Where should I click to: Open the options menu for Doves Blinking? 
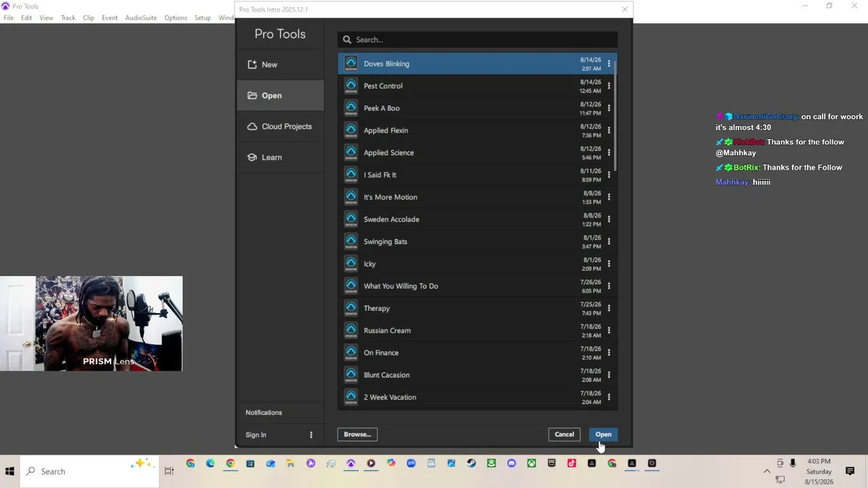[x=609, y=64]
